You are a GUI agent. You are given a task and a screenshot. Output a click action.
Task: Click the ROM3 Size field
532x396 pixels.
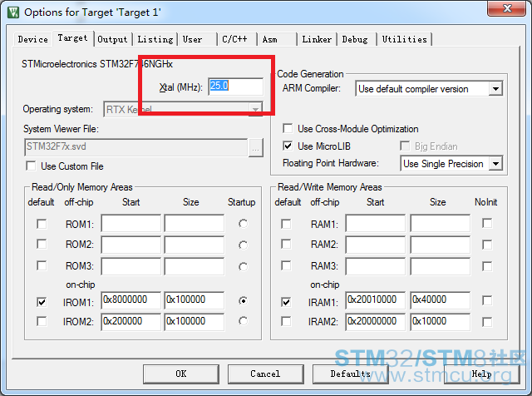click(195, 266)
